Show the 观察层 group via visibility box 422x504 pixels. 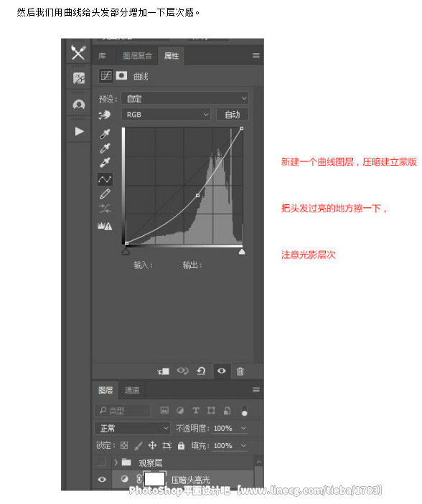[x=102, y=462]
